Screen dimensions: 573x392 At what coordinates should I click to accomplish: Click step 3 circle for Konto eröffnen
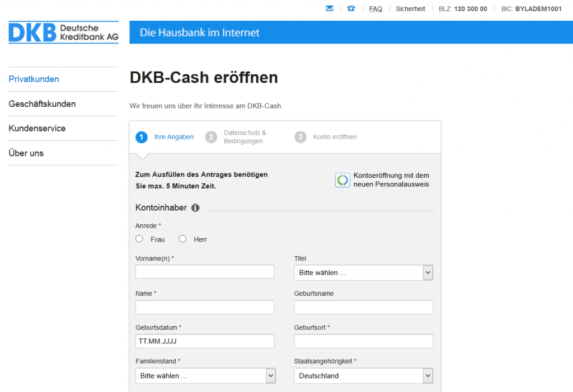point(300,137)
